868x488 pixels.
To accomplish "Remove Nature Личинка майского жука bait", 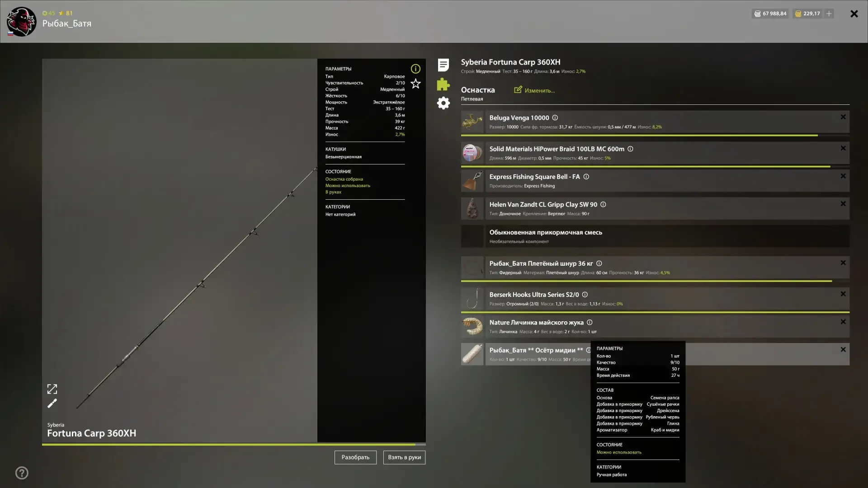I will [843, 322].
